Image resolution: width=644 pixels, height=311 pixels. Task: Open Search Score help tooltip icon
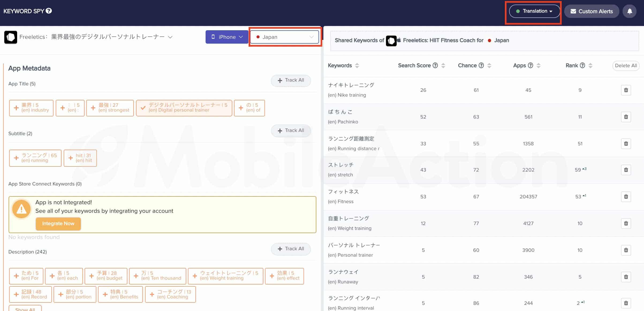pyautogui.click(x=435, y=65)
